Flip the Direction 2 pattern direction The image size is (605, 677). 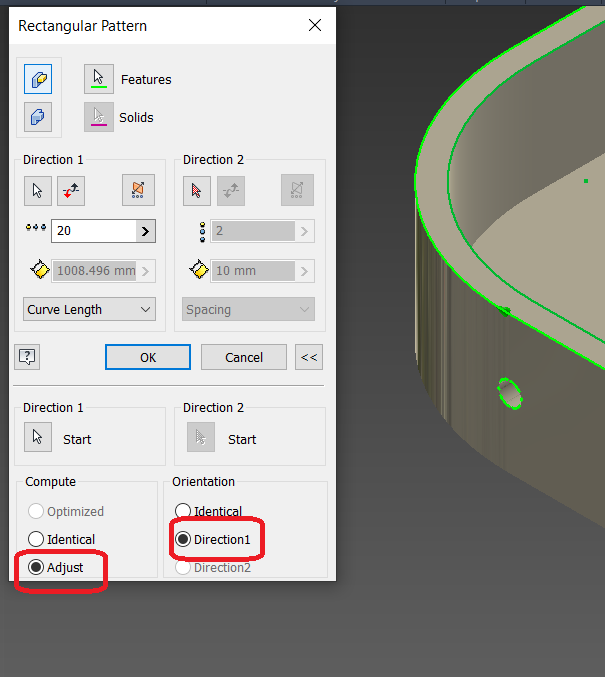pyautogui.click(x=231, y=190)
